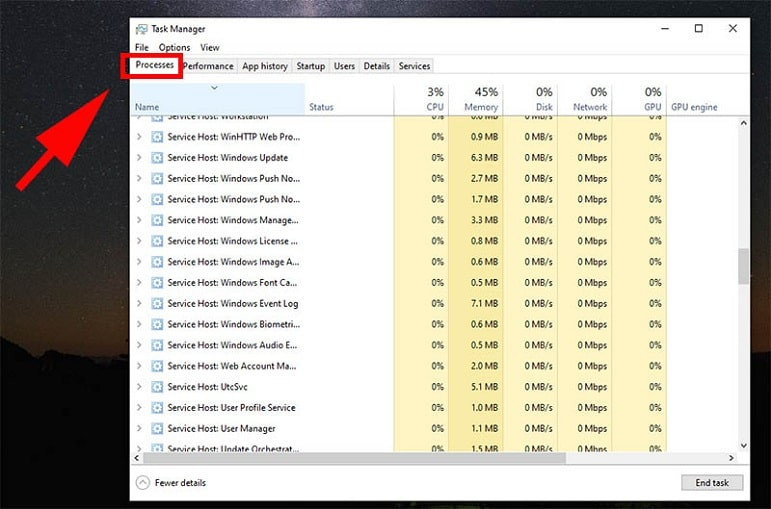Viewport: 771px width, 509px height.
Task: Click the horizontal scrollbar left arrow
Action: coord(137,458)
